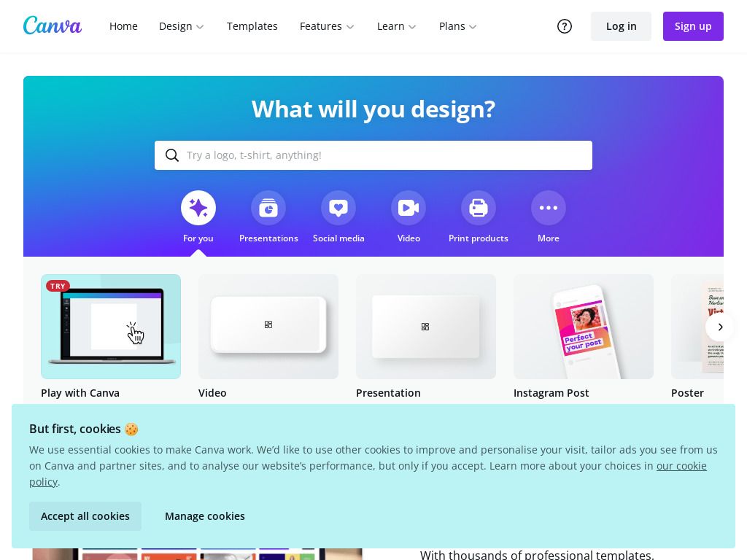Click the Sign up button
Screen dimensions: 747x560
pos(693,26)
